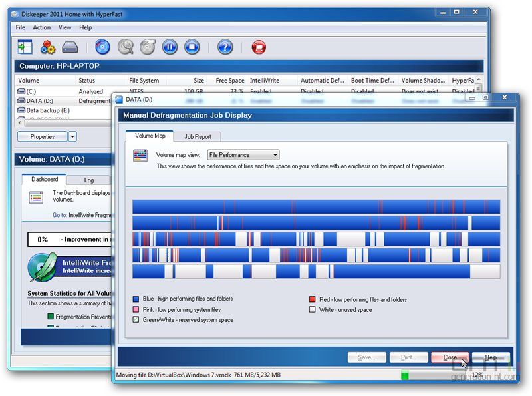
Task: Sort by the Volume column header
Action: pyautogui.click(x=45, y=80)
